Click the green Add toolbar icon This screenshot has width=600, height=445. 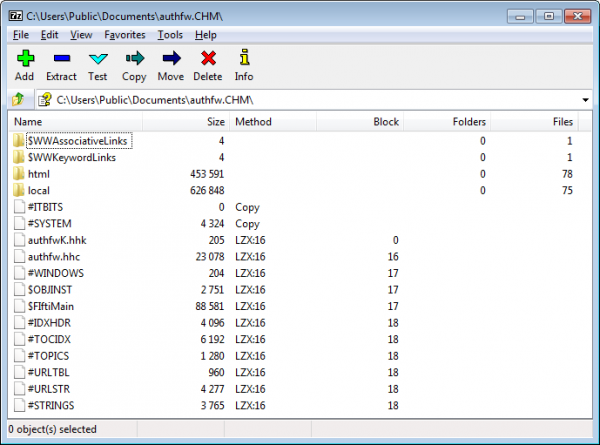[x=25, y=58]
